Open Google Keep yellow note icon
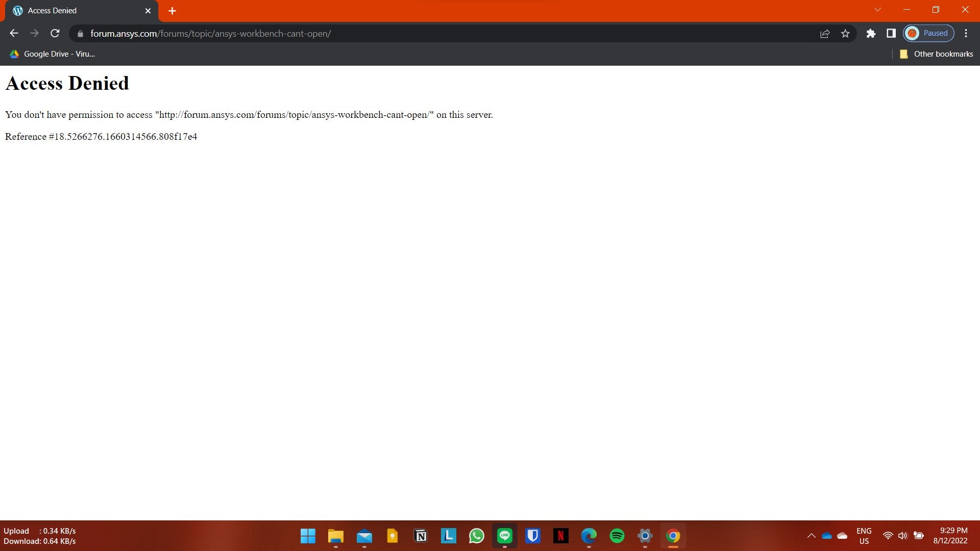The image size is (980, 551). pos(393,536)
